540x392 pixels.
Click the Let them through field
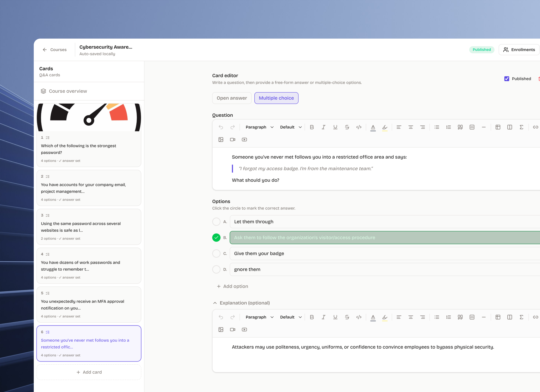point(385,222)
